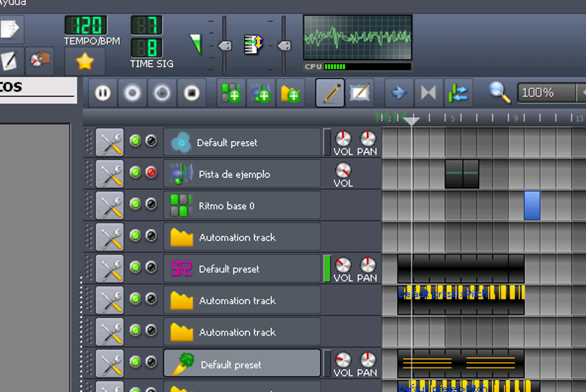Open tools menu of blue-icon Default preset track
Image resolution: width=586 pixels, height=392 pixels.
[x=110, y=142]
